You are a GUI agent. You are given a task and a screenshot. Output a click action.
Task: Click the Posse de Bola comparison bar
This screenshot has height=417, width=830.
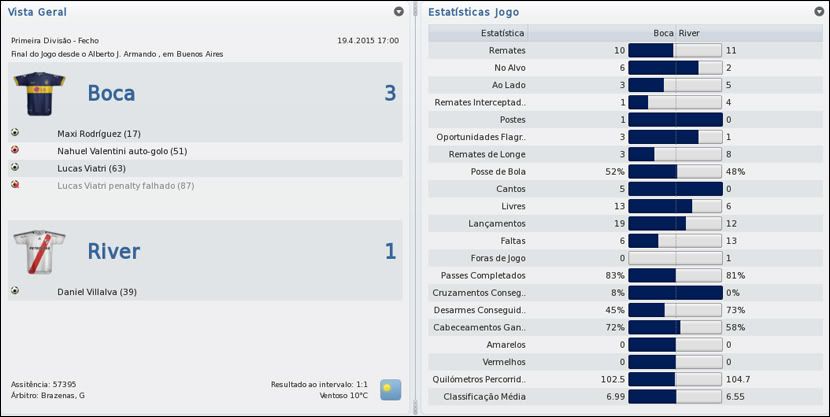pos(675,172)
